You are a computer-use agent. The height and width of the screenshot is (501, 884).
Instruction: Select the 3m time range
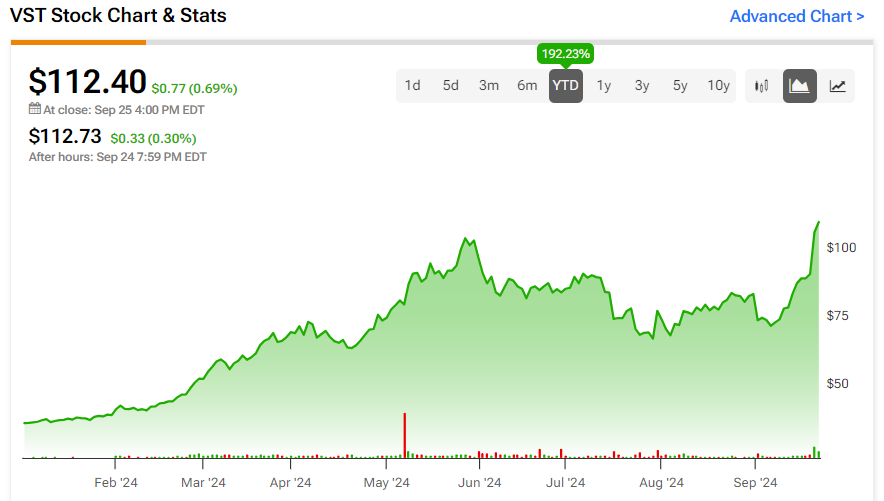[489, 86]
